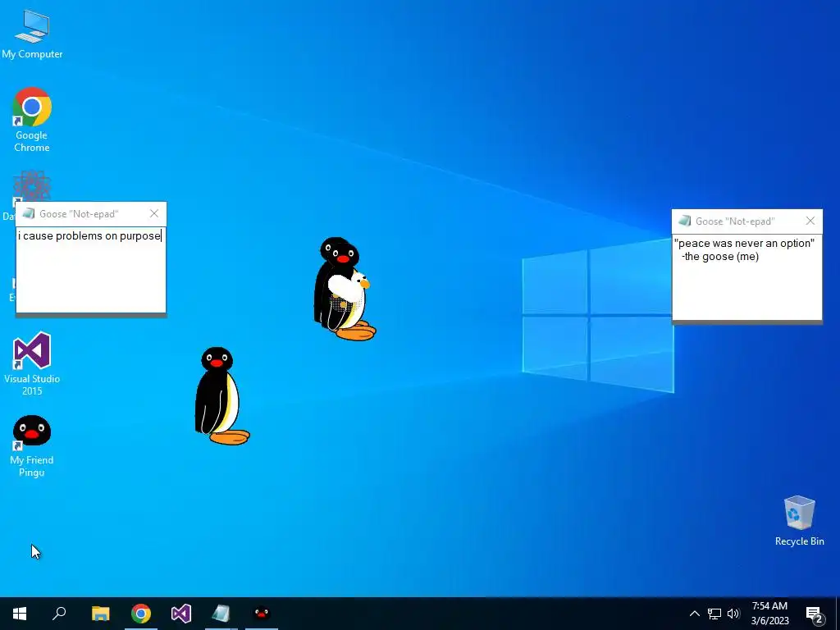Click the standing Pingu penguin without goose
This screenshot has height=630, width=840.
[221, 396]
